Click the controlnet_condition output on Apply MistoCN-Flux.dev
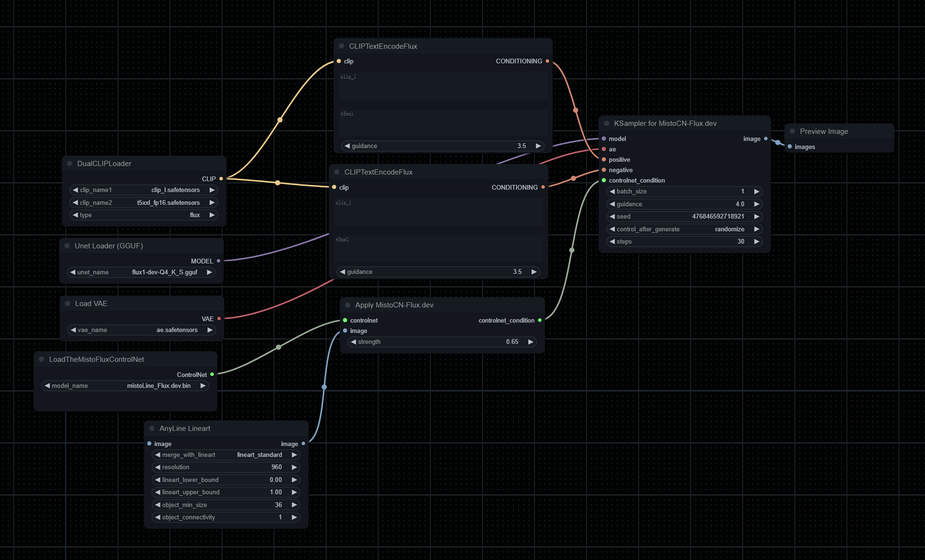Viewport: 925px width, 560px height. (541, 320)
